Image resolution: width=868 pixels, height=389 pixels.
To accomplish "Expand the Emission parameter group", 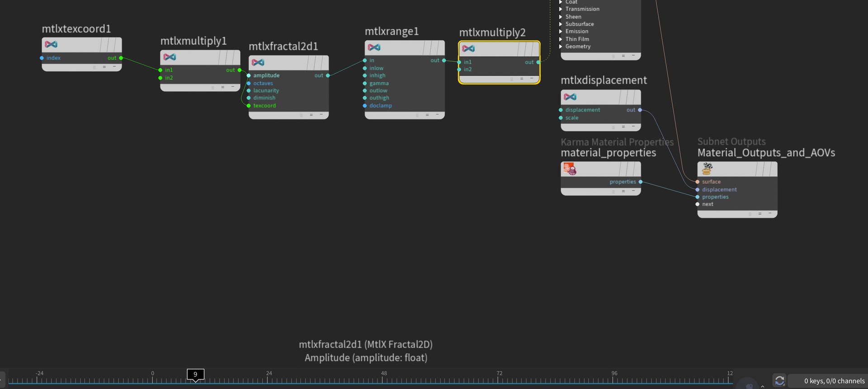I will (561, 31).
